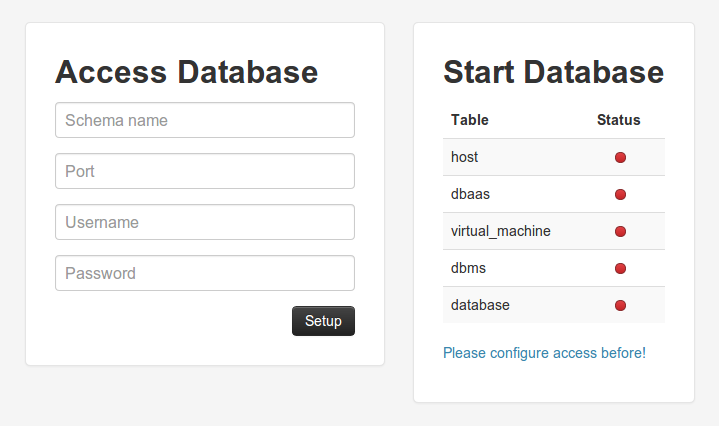The image size is (719, 426).
Task: Select the database table name
Action: (x=480, y=305)
